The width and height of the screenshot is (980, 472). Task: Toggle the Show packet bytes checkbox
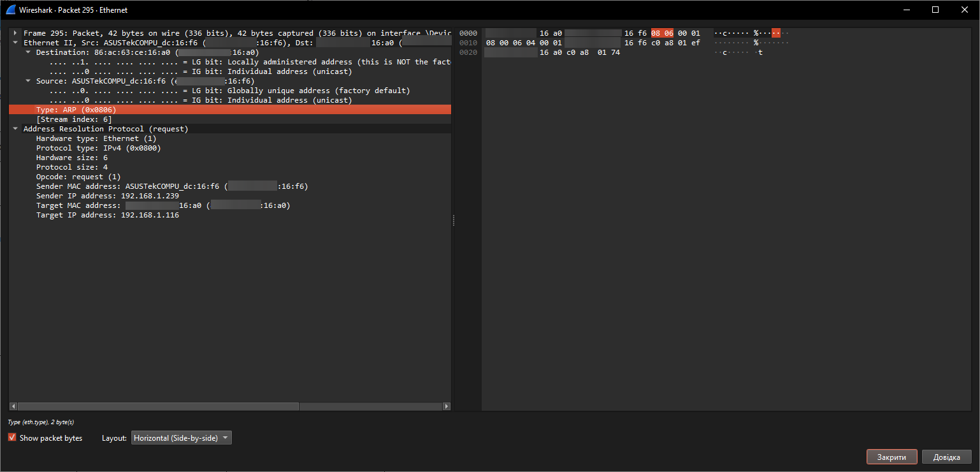[x=12, y=438]
